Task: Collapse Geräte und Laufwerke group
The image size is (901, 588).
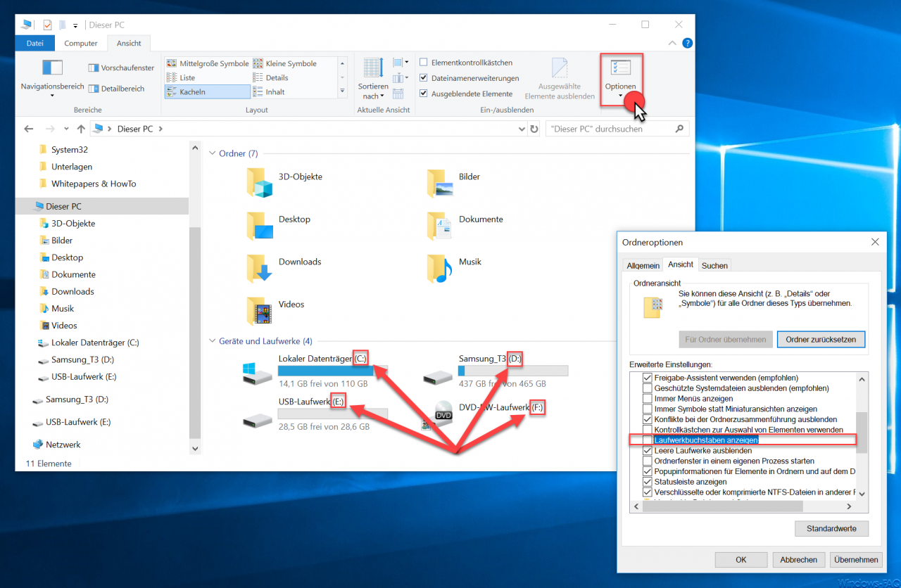Action: pyautogui.click(x=213, y=341)
